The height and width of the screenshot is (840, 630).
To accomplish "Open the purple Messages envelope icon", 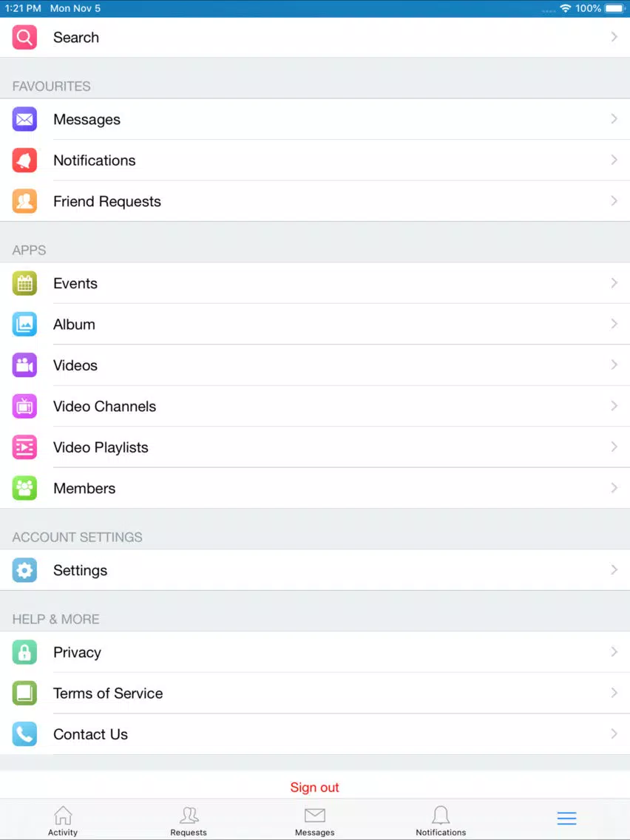I will [24, 120].
